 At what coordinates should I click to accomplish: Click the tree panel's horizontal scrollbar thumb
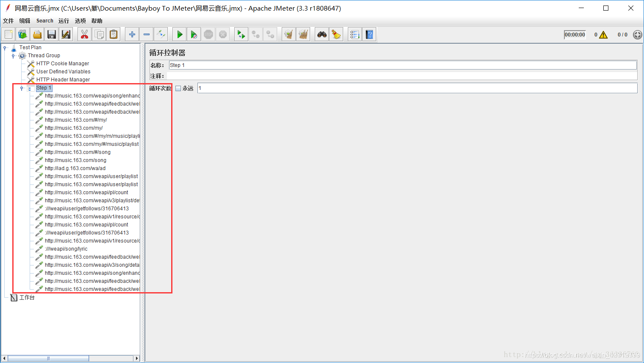point(48,358)
